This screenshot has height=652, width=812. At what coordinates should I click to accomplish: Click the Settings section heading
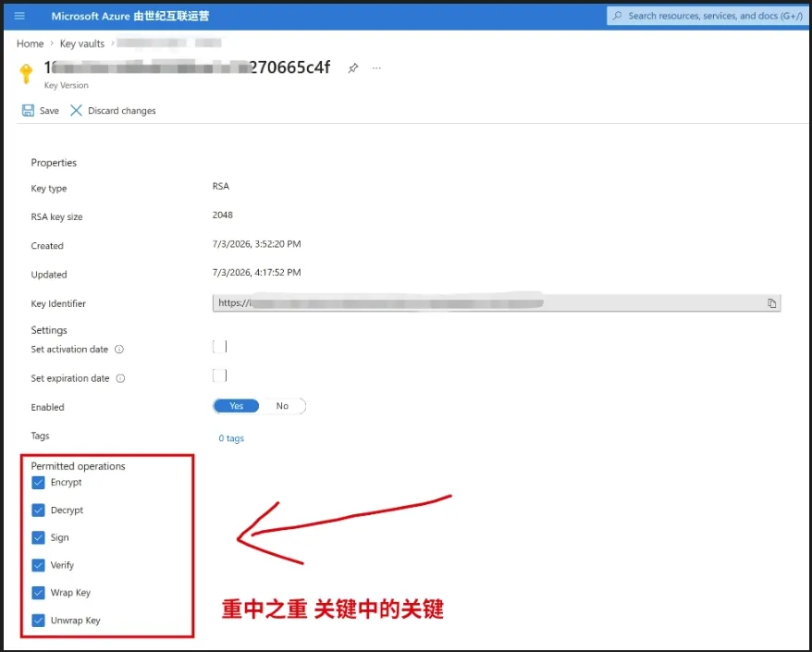pos(49,330)
